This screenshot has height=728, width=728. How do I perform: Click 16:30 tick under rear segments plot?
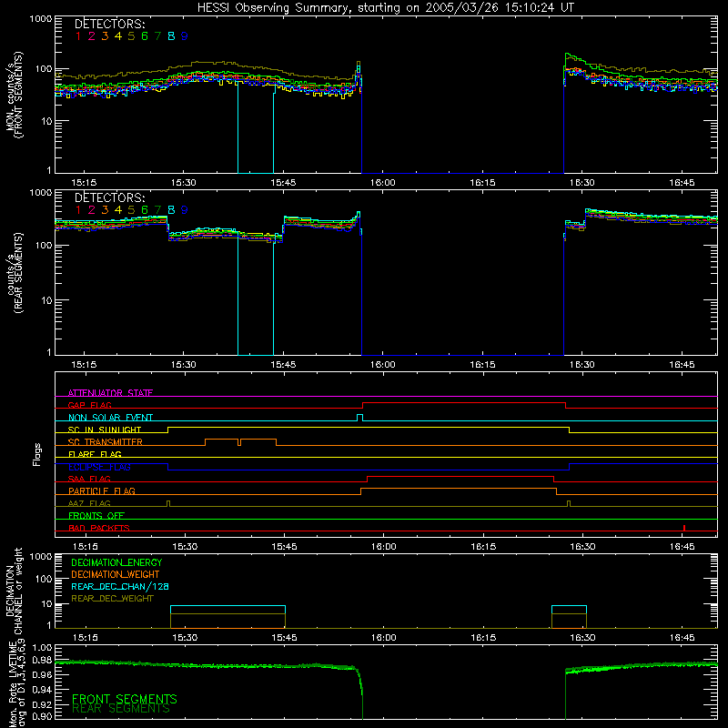[581, 365]
